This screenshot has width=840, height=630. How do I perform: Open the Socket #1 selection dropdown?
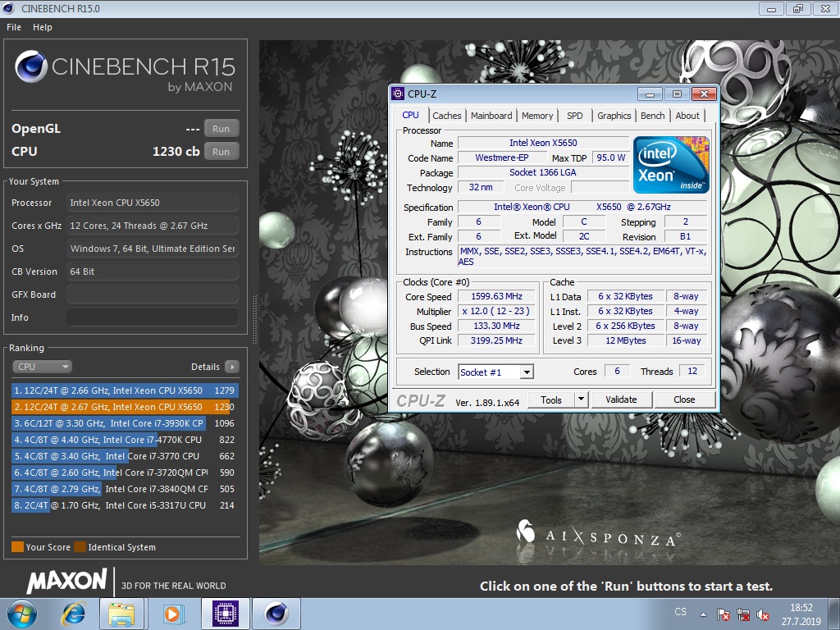[526, 372]
